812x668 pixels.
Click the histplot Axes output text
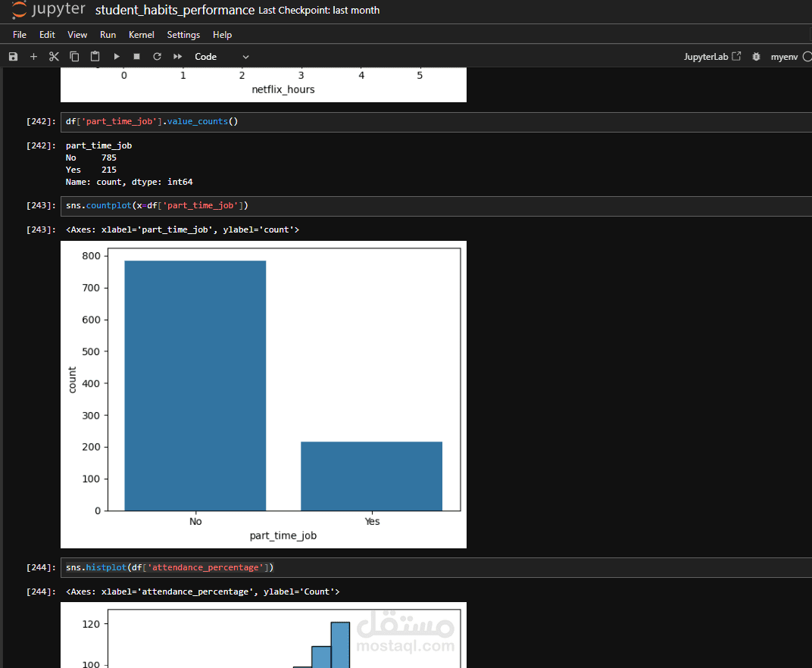pyautogui.click(x=202, y=592)
